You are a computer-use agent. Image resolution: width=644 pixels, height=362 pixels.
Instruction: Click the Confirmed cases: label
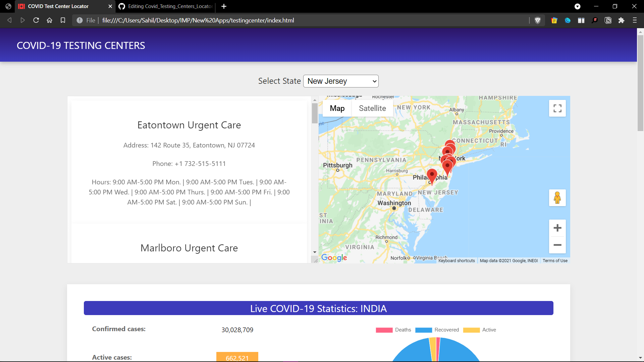(119, 329)
